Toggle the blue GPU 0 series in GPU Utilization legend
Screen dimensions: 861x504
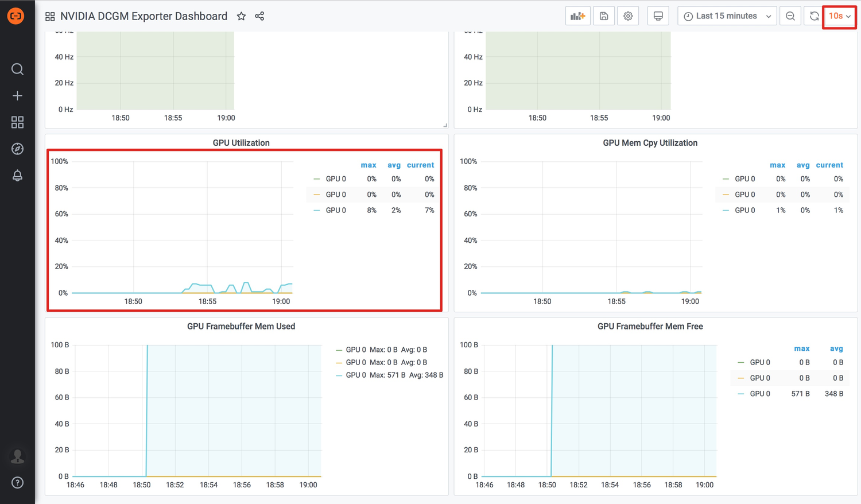(336, 210)
